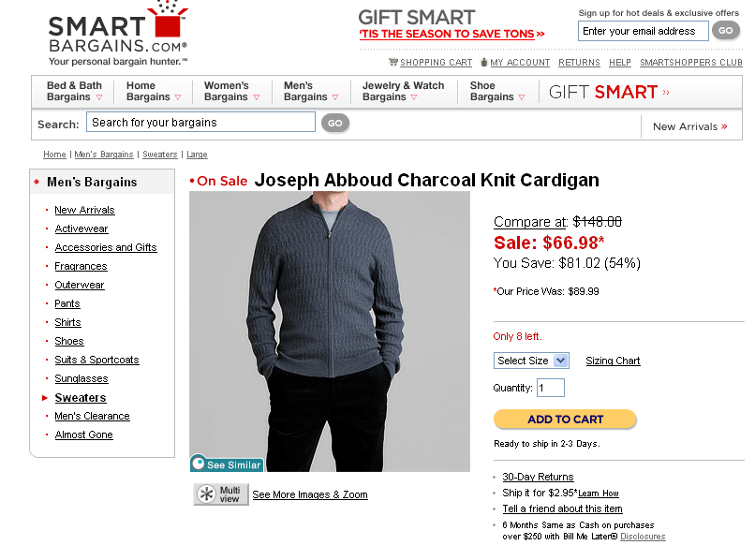
Task: Click the cardigan product image
Action: [330, 332]
